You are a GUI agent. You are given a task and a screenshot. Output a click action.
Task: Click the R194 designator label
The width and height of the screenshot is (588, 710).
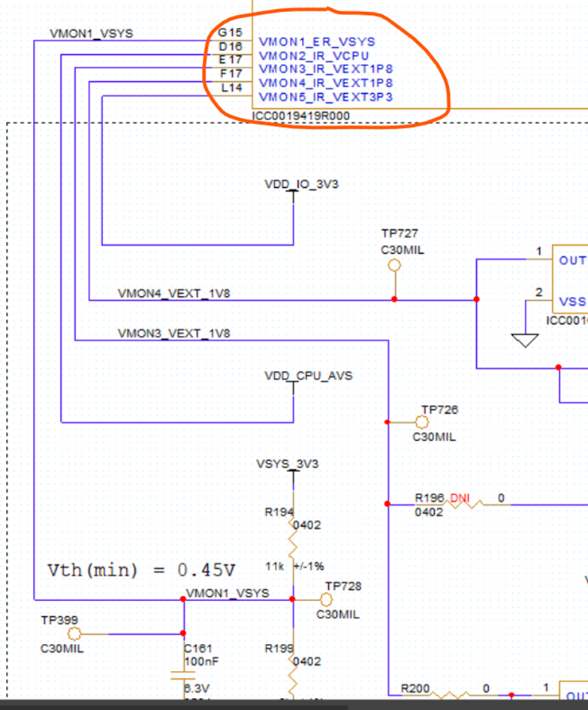279,512
